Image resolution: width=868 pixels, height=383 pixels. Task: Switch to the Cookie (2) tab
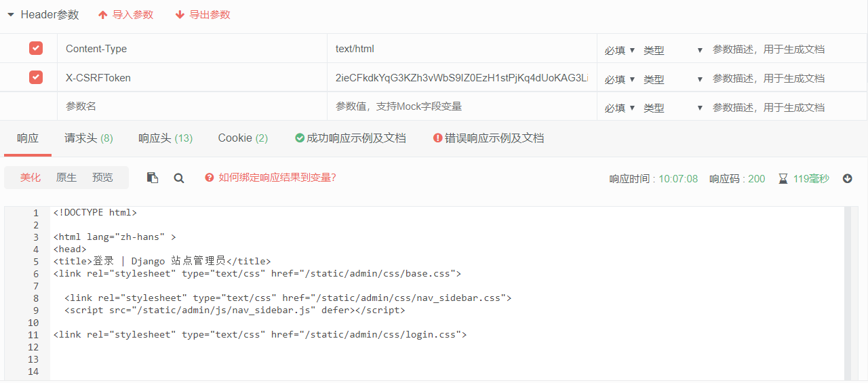pos(243,138)
